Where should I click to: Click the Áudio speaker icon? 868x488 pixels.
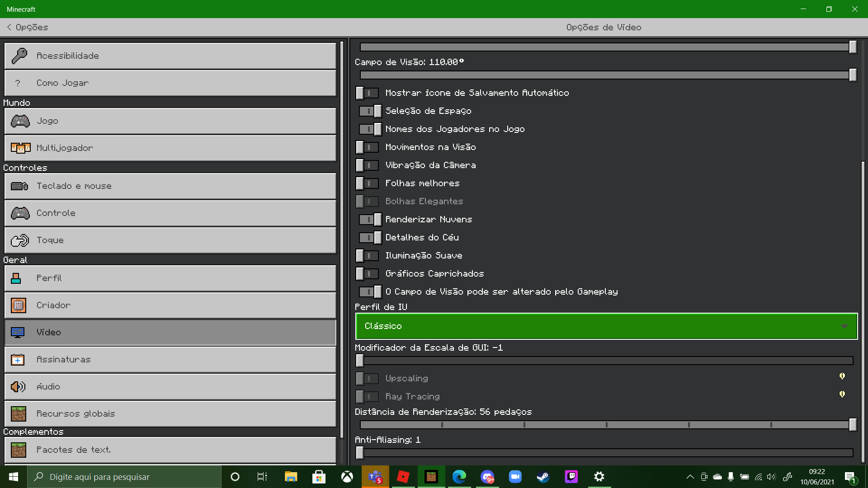pyautogui.click(x=18, y=387)
